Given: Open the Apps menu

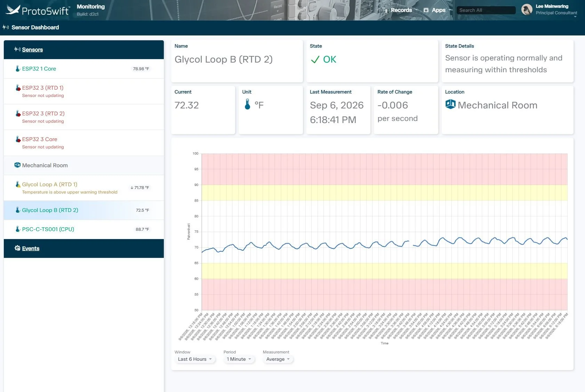Looking at the screenshot, I should click(x=438, y=10).
